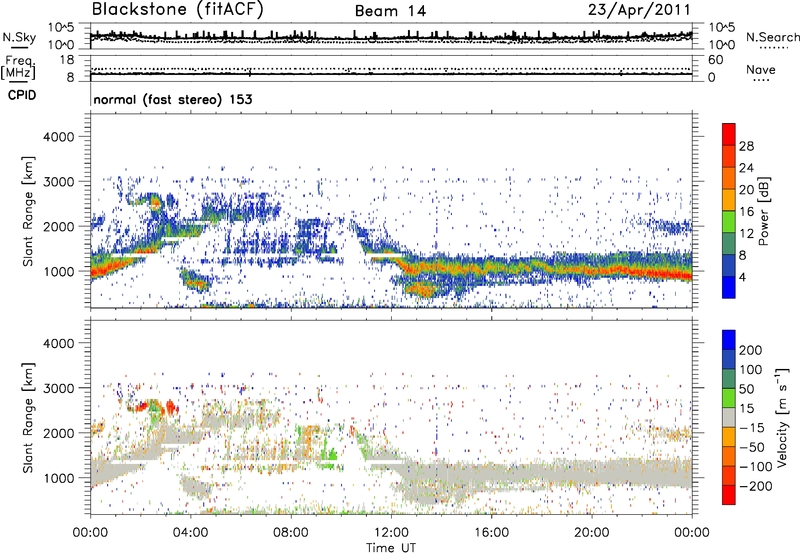
Task: Pick the red bottom segment of velocity color bar
Action: [x=729, y=495]
